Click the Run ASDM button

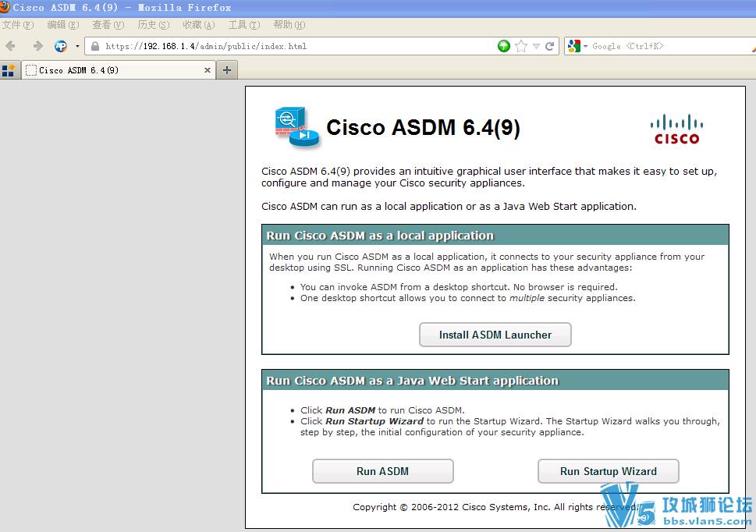(x=383, y=471)
